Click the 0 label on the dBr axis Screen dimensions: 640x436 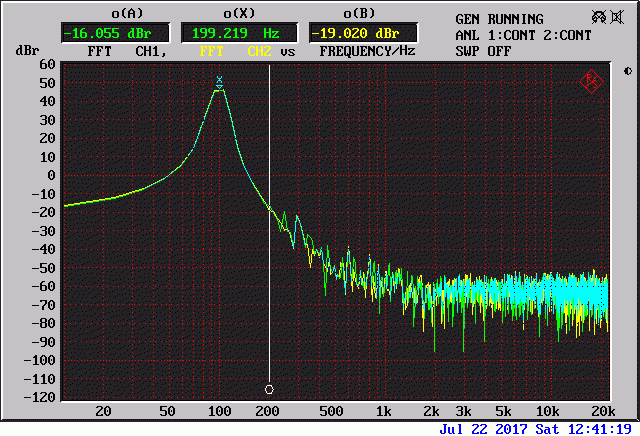(51, 175)
